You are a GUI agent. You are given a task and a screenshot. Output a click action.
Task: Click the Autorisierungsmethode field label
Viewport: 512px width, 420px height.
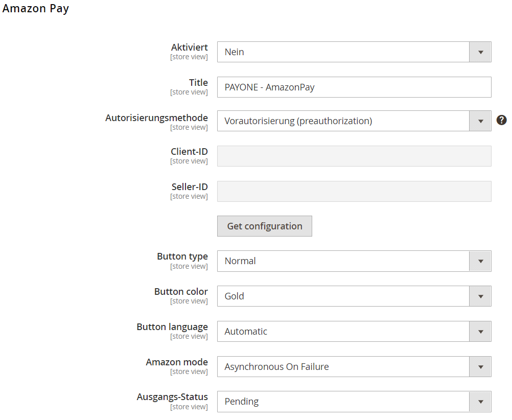point(156,118)
